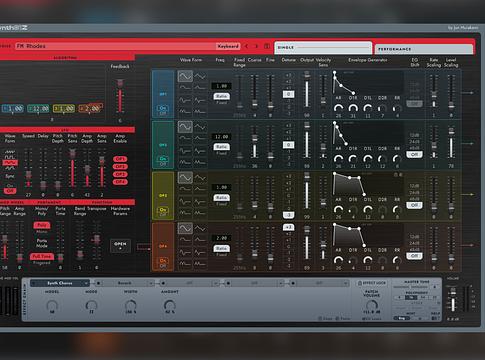
Task: Select the Full Time porta mode
Action: (x=42, y=256)
